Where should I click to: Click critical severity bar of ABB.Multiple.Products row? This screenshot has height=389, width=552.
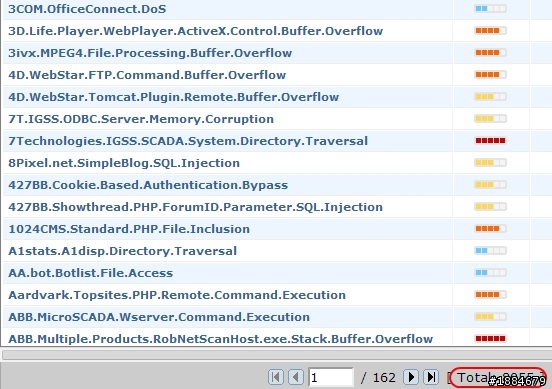click(x=490, y=339)
